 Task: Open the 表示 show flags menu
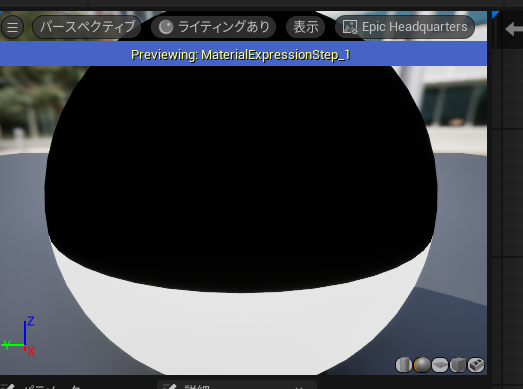click(x=306, y=27)
